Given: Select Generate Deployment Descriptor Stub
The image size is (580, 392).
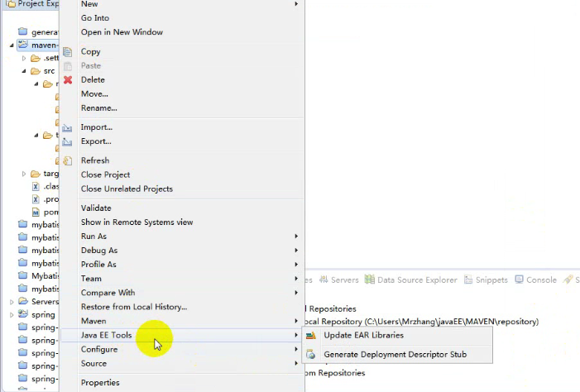Looking at the screenshot, I should (x=398, y=355).
